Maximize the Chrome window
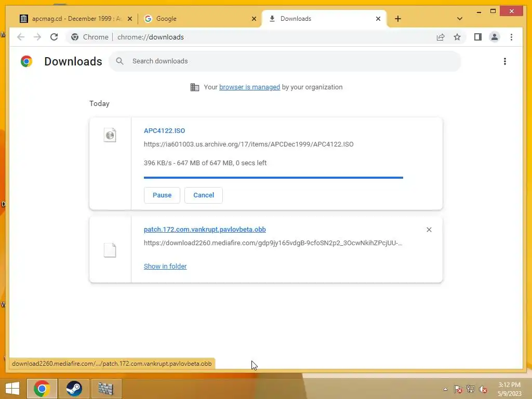Screen dimensions: 532x399 (x=493, y=11)
